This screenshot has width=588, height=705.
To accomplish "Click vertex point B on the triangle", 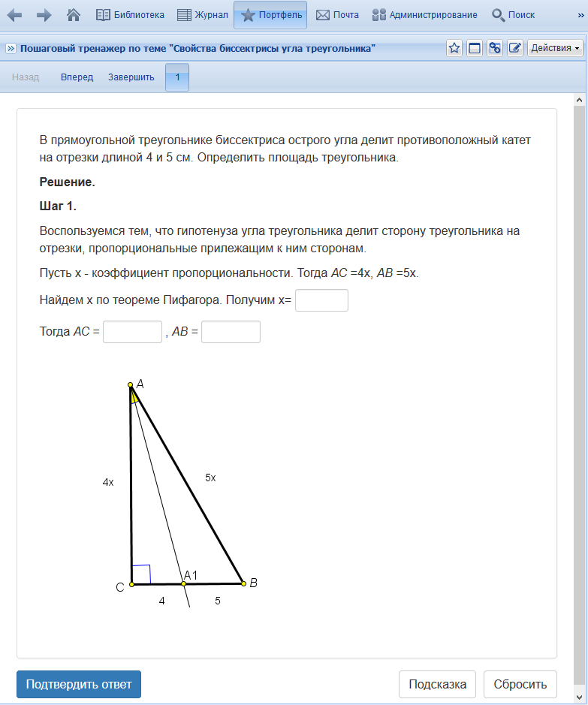I will pos(243,583).
